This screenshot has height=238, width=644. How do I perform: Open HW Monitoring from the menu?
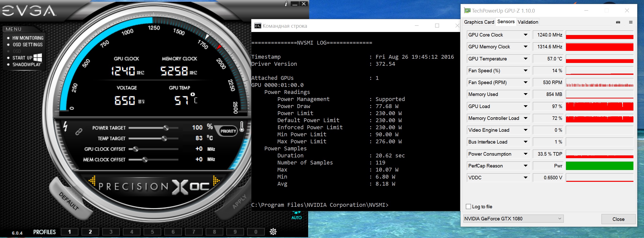pyautogui.click(x=28, y=38)
